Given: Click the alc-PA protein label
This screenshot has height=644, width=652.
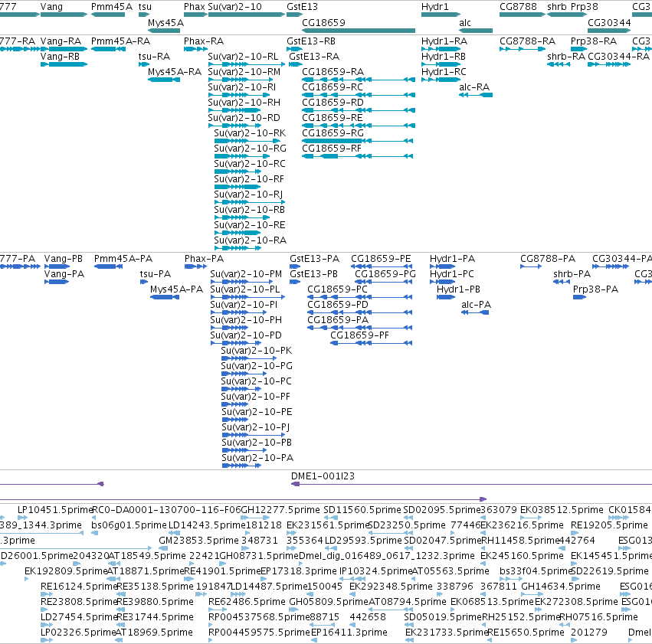Looking at the screenshot, I should (477, 305).
